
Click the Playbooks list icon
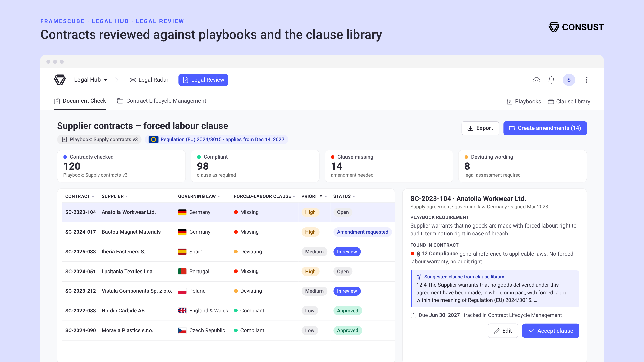click(509, 102)
